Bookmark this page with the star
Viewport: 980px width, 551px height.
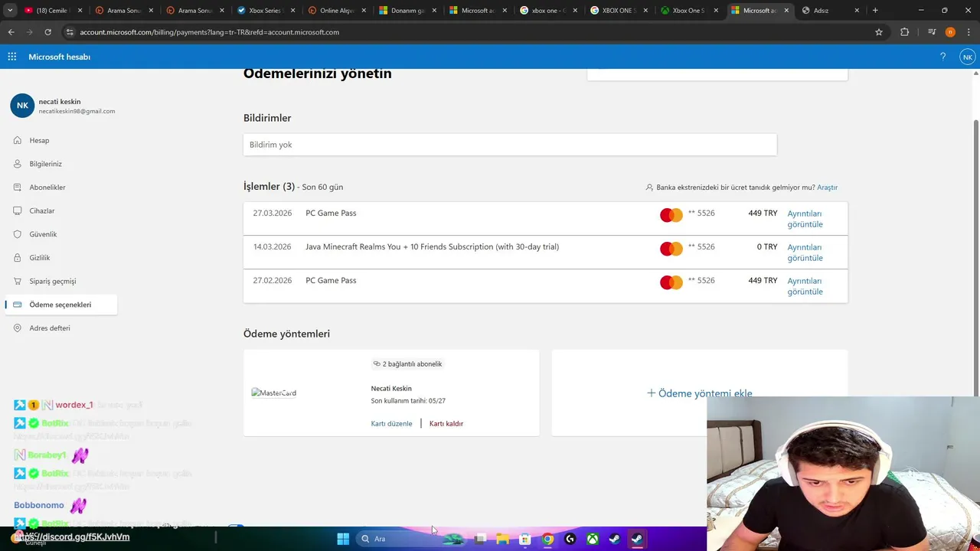click(x=879, y=32)
